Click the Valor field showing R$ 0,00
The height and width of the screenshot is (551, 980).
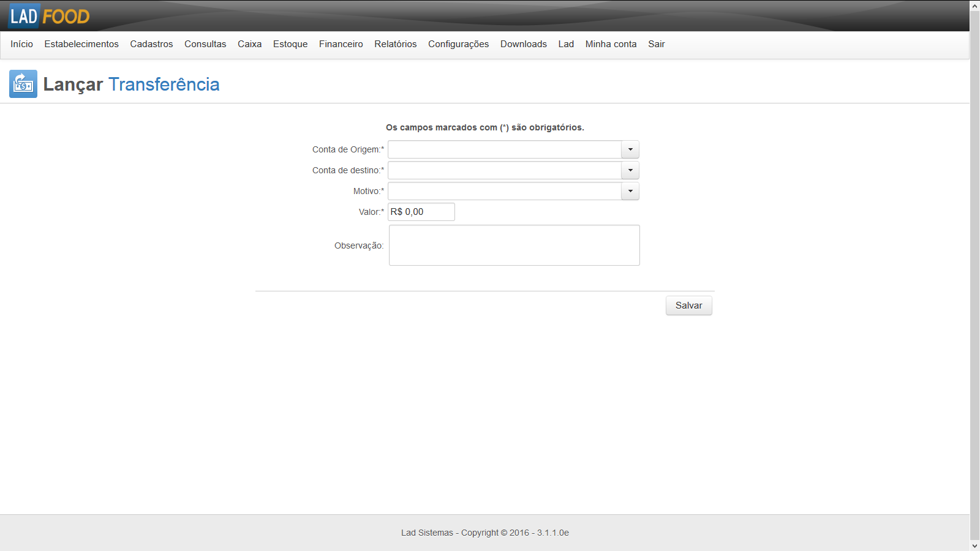[x=421, y=212]
